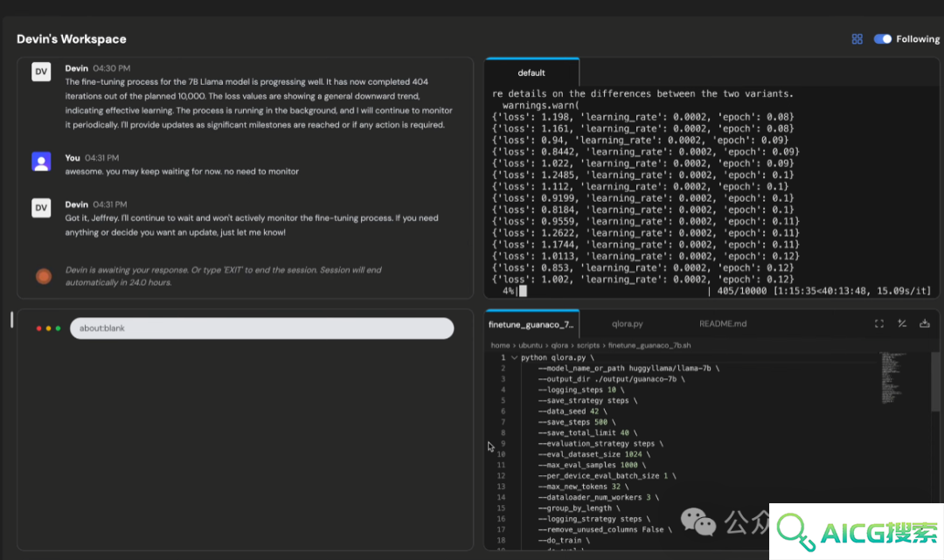Click the 'python qlora.py' code line

click(x=557, y=357)
